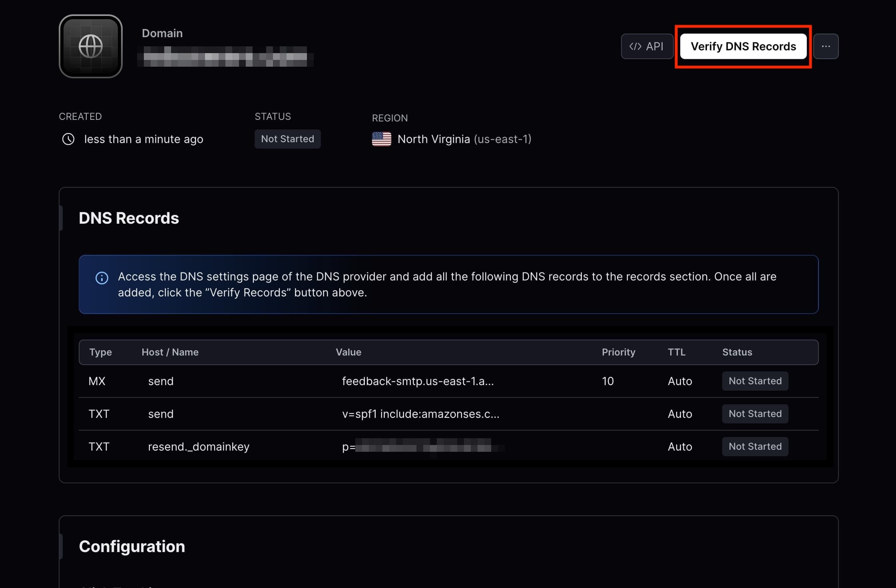Click domainkey record Not Started status
Image resolution: width=896 pixels, height=588 pixels.
pos(755,447)
